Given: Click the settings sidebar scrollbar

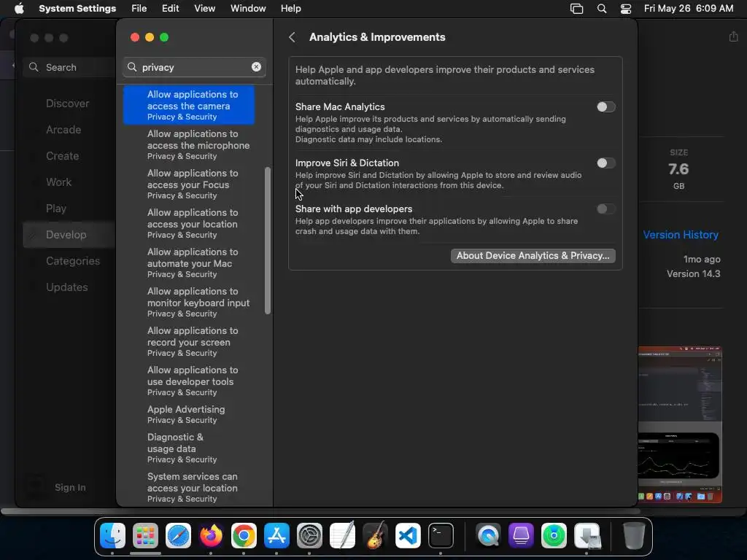Looking at the screenshot, I should (x=268, y=241).
